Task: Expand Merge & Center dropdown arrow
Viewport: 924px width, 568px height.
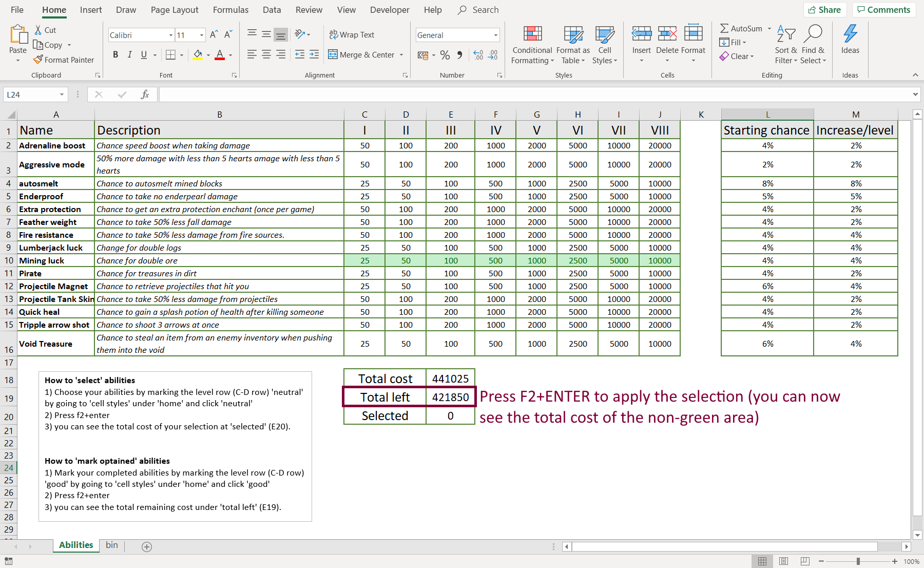Action: (401, 55)
